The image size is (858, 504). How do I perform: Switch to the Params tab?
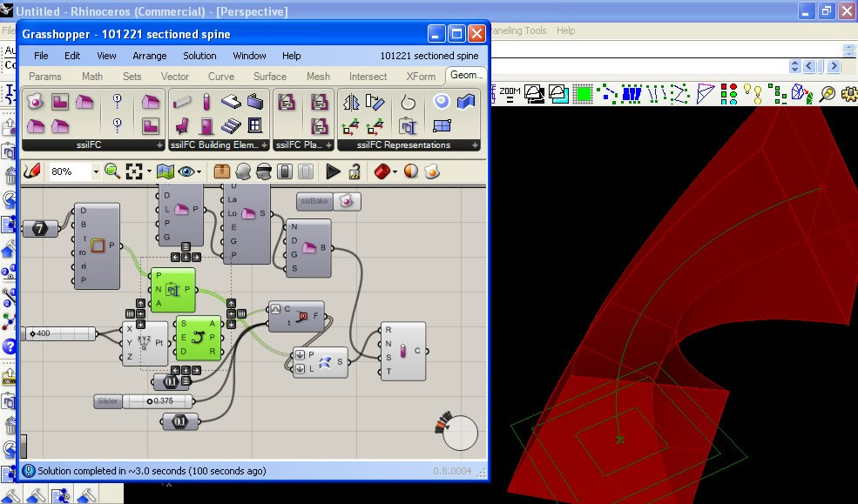(45, 77)
